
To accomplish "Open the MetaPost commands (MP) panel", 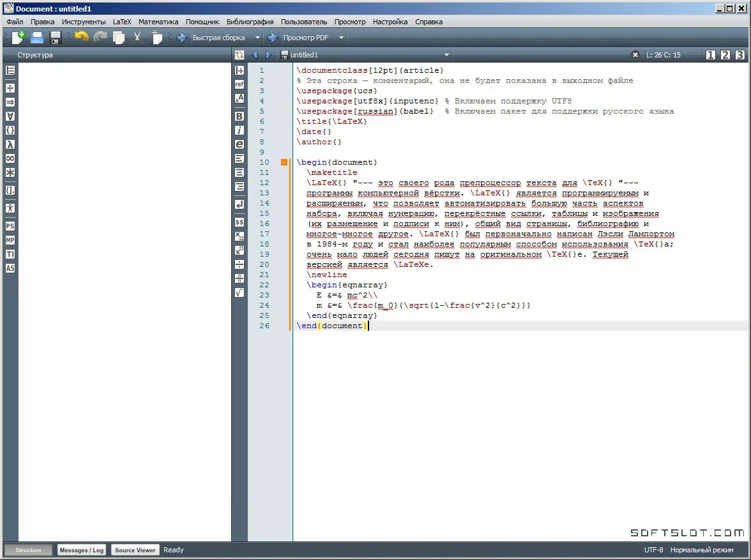I will point(10,240).
